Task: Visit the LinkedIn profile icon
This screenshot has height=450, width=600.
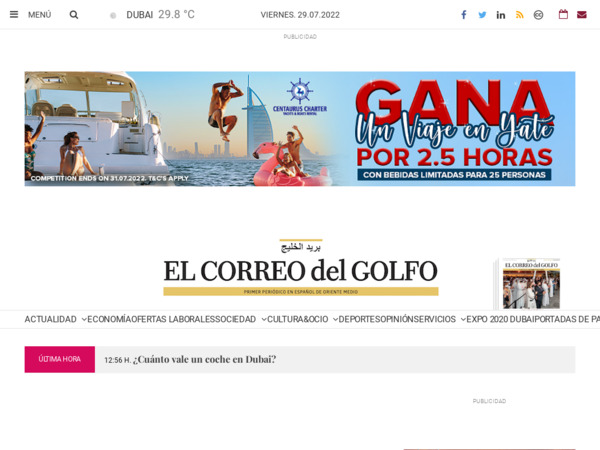Action: pos(501,15)
